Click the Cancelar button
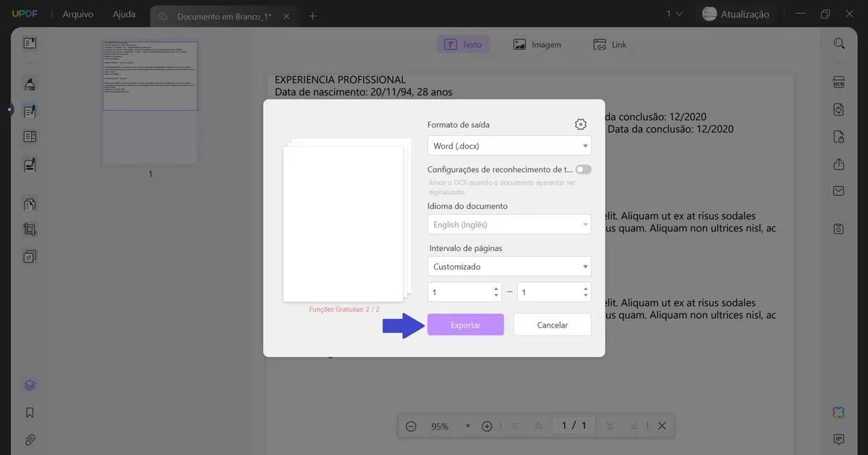 [552, 325]
